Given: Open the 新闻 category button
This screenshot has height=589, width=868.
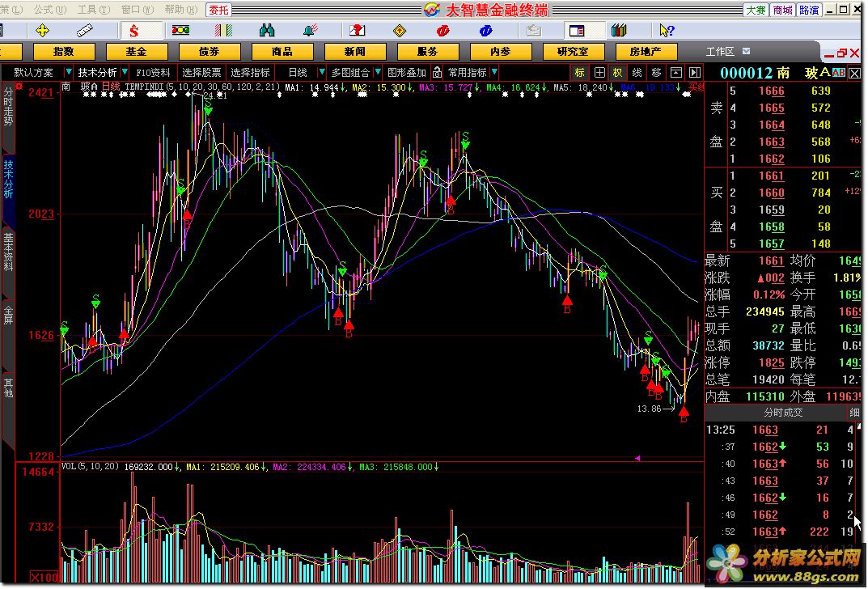Looking at the screenshot, I should (x=355, y=52).
